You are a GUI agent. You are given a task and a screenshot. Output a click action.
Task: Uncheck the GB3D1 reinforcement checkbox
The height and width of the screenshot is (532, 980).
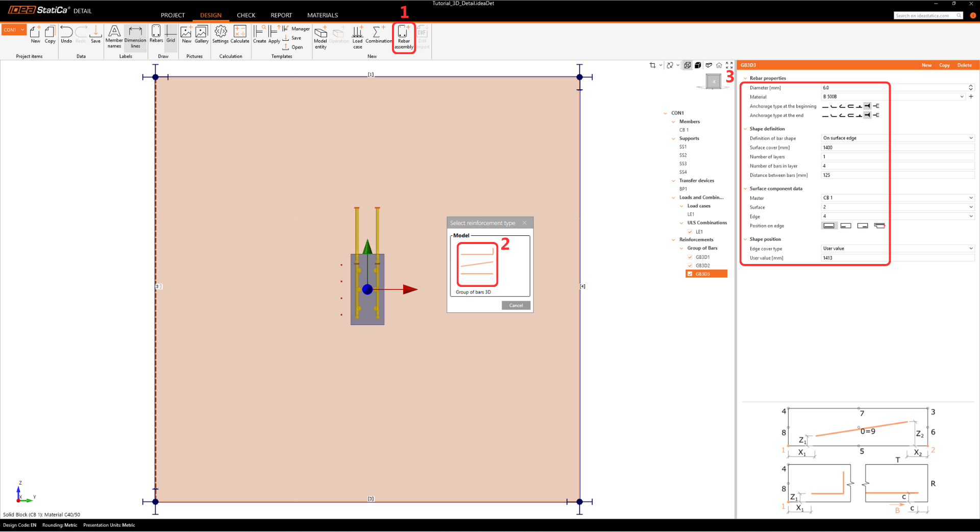tap(690, 257)
